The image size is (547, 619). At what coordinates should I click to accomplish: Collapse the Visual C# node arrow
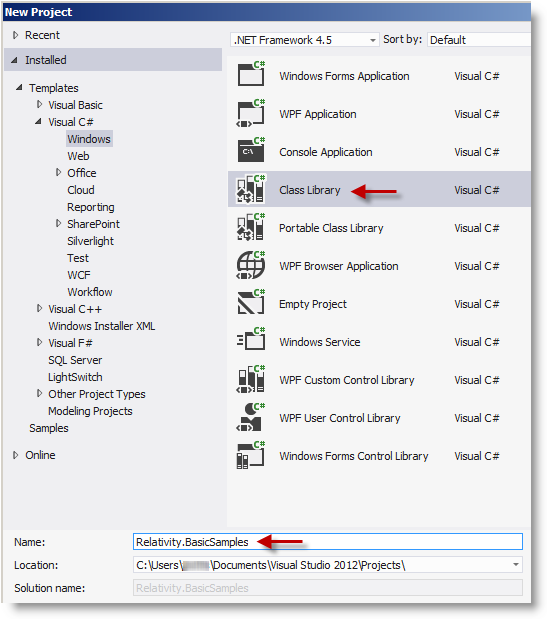[x=38, y=121]
